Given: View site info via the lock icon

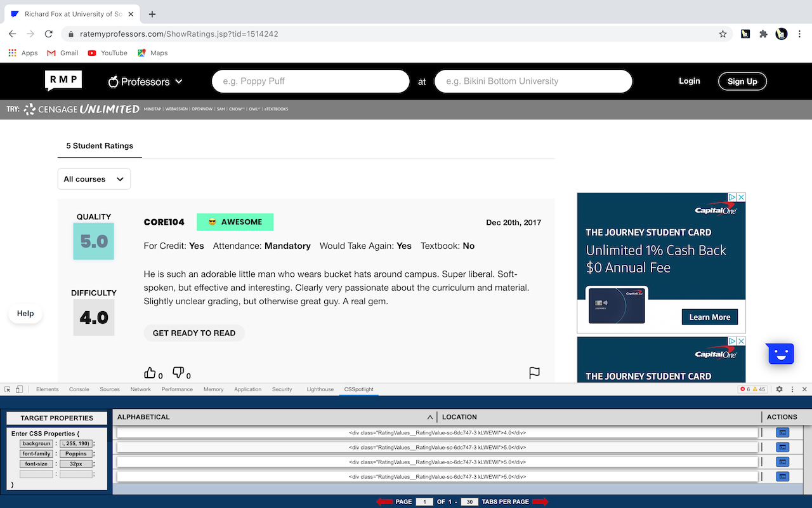Looking at the screenshot, I should (x=70, y=34).
